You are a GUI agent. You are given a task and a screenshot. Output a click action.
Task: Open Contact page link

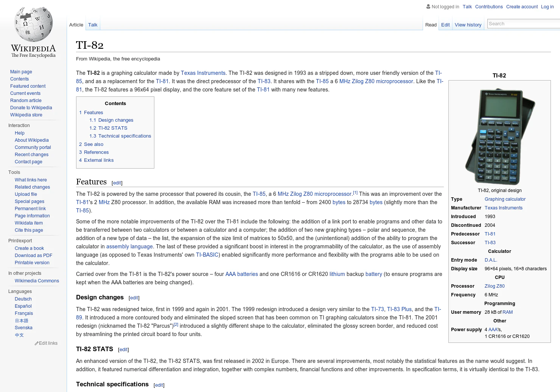pos(28,162)
